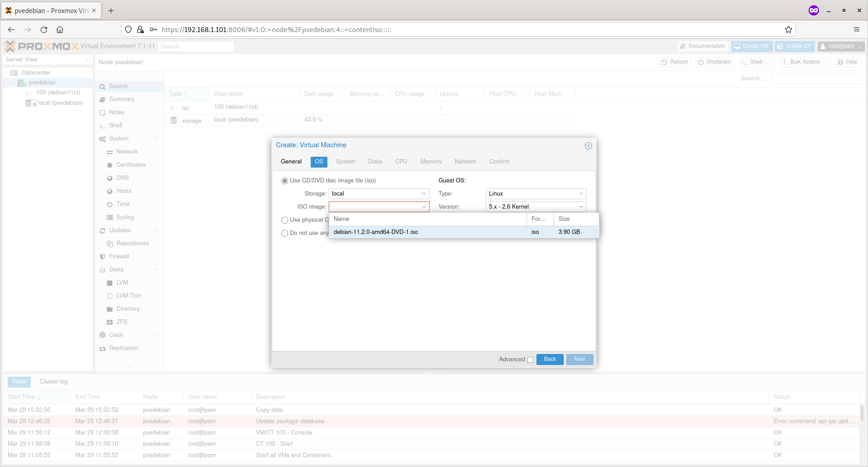This screenshot has width=868, height=467.
Task: Bookmark this page with star icon
Action: (789, 30)
